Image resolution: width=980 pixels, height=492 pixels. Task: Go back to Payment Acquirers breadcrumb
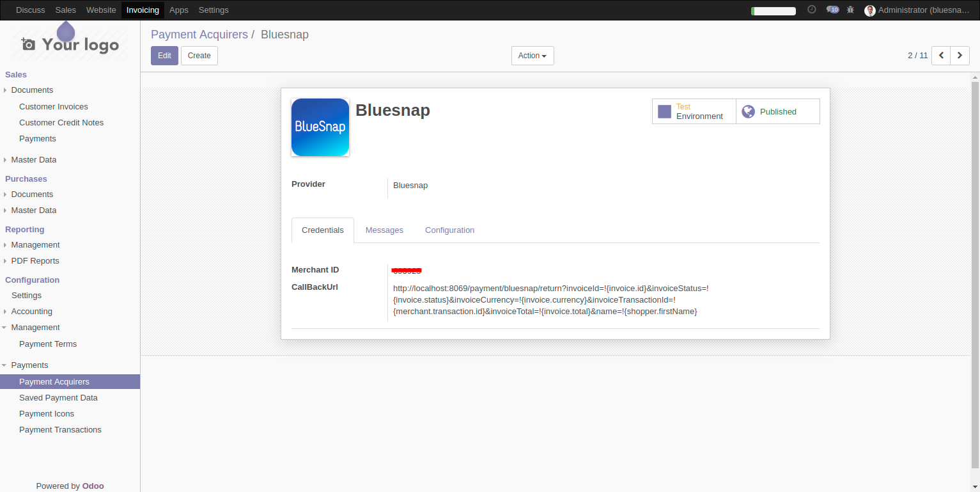(x=199, y=35)
